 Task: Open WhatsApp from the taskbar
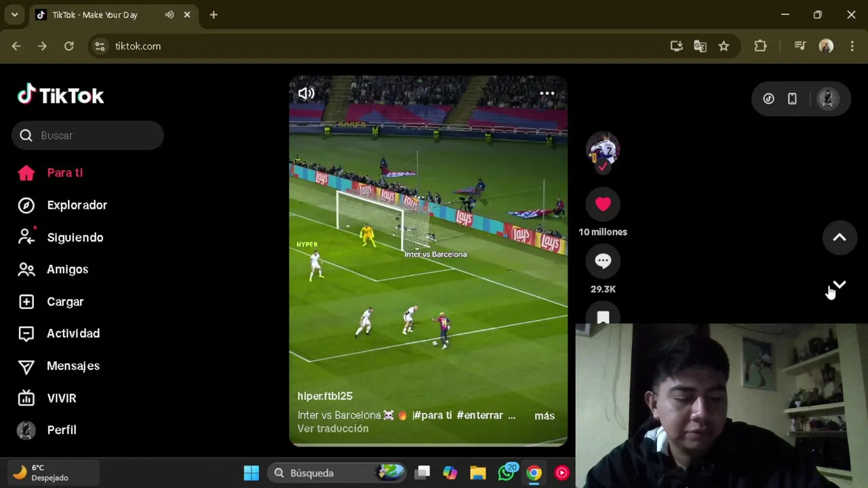[x=507, y=472]
